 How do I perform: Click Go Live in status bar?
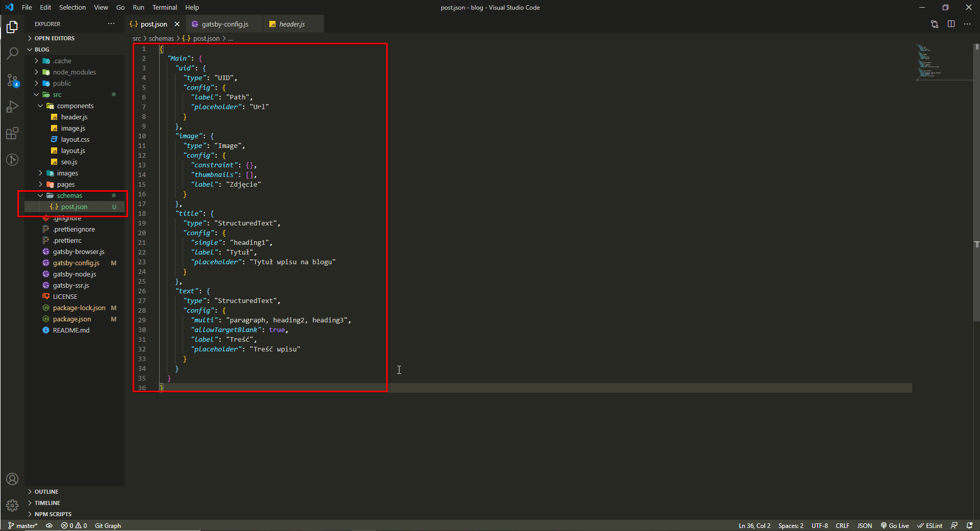coord(895,525)
